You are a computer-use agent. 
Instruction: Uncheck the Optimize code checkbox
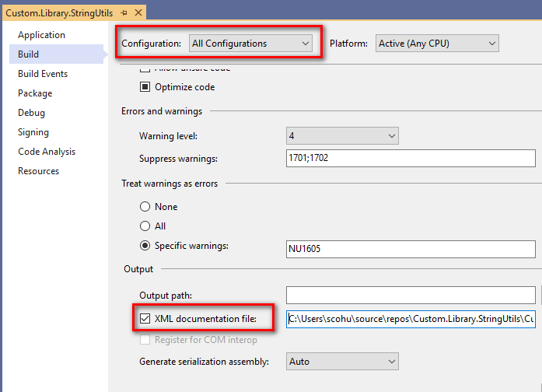pos(145,87)
